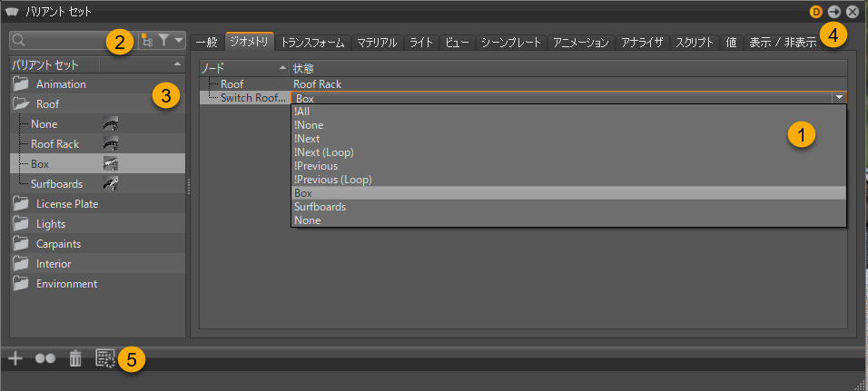Select the None variant under Roof
Screen dimensions: 868x391
[97, 124]
